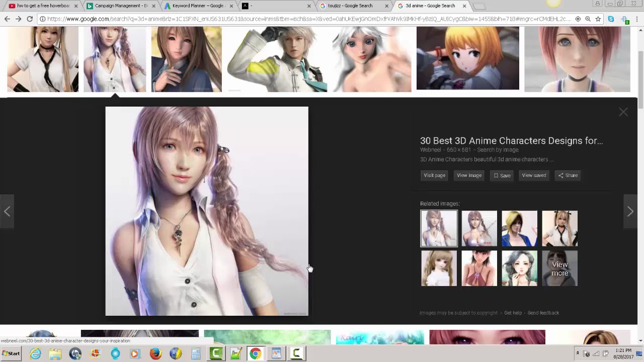Click the extension icon with green 0 badge
This screenshot has height=362, width=644.
[625, 20]
